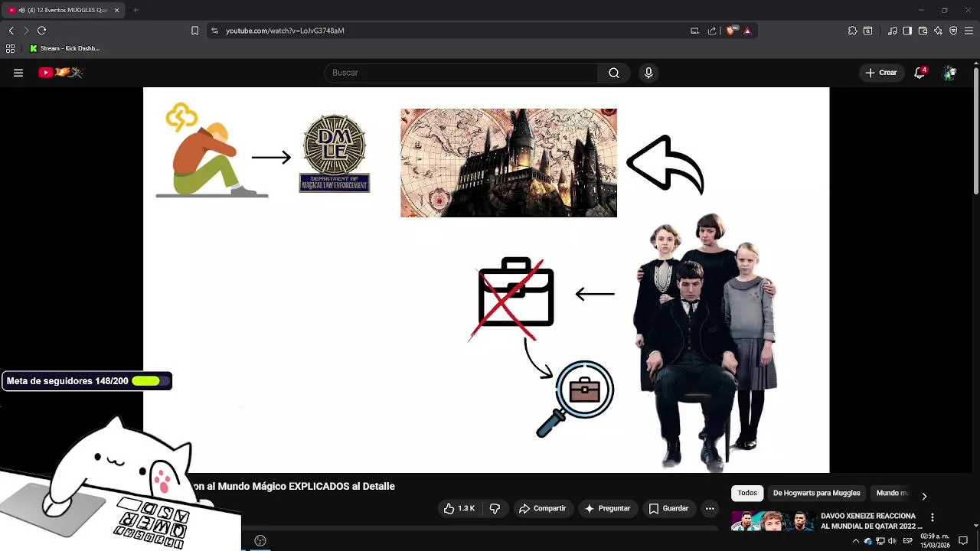
Task: Open options for DAVOO XENEIZE video
Action: pyautogui.click(x=932, y=518)
